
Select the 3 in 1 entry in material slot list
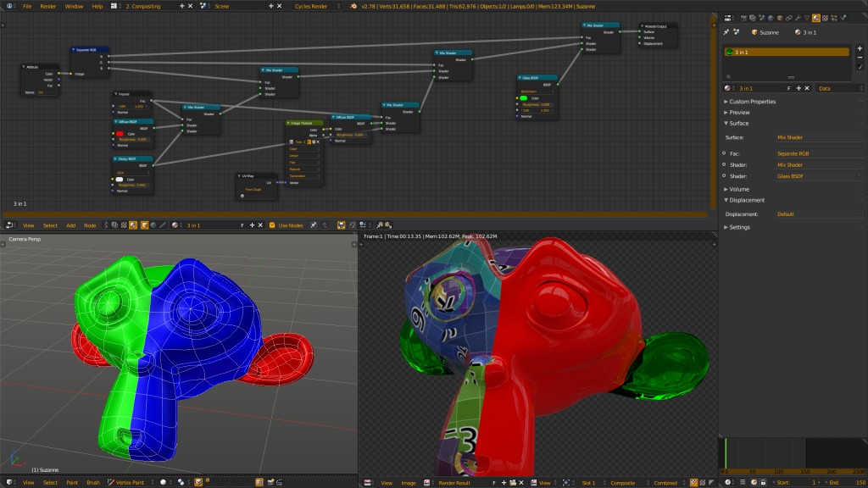tap(786, 52)
